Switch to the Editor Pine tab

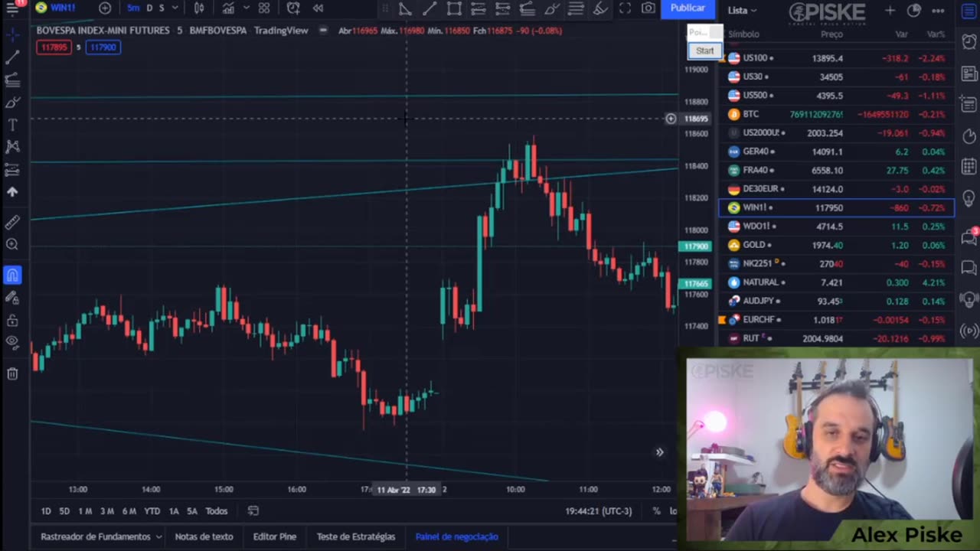(x=275, y=536)
